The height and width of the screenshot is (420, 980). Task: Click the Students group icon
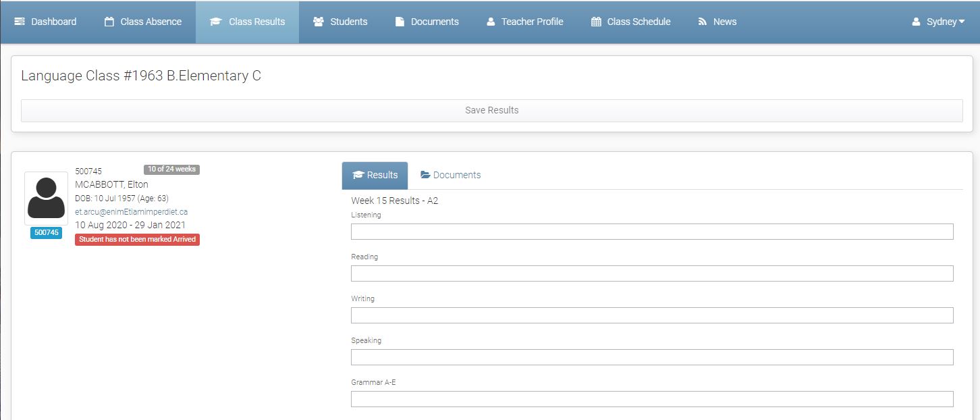318,21
